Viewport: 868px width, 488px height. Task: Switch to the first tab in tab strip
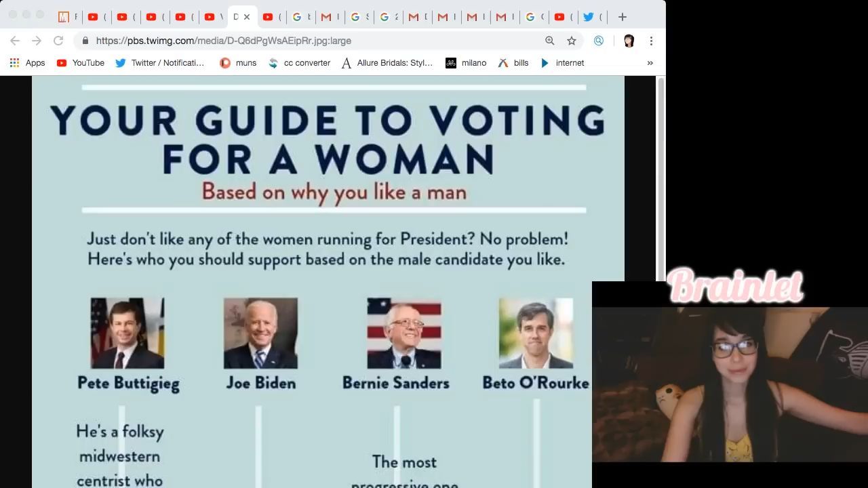[x=66, y=17]
